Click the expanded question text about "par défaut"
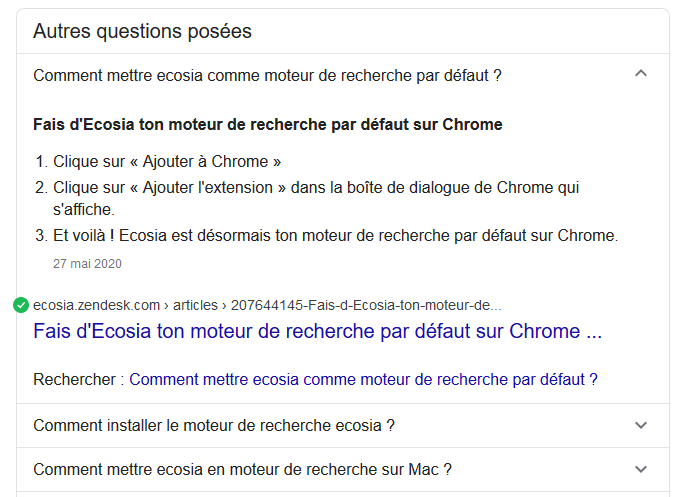The width and height of the screenshot is (685, 497). pos(267,75)
